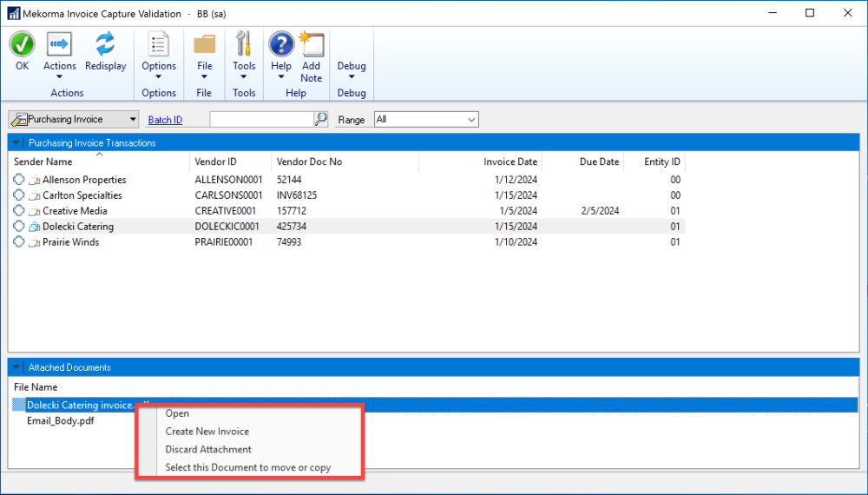Select the Email_Body.pdf attachment
The image size is (868, 495).
pyautogui.click(x=61, y=421)
